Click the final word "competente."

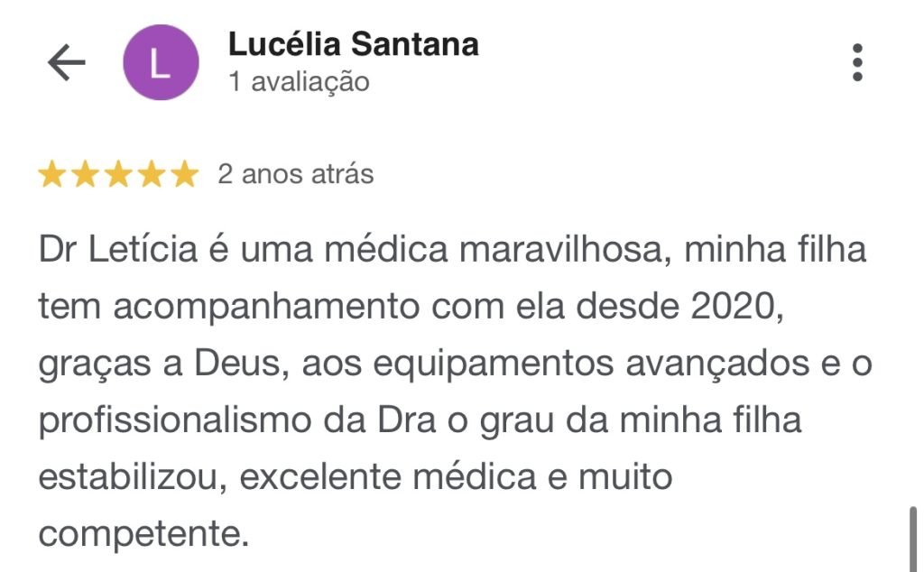tap(143, 534)
